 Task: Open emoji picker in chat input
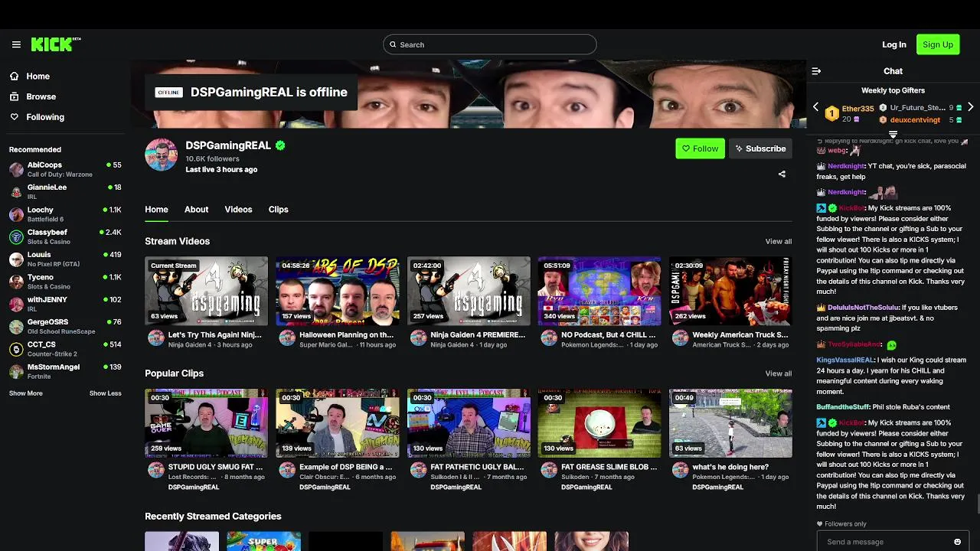957,542
